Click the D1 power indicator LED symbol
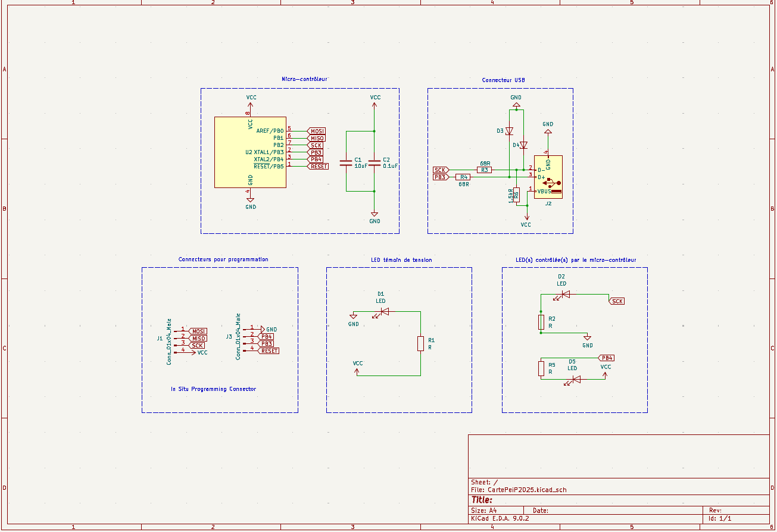Image resolution: width=777 pixels, height=532 pixels. coord(384,311)
